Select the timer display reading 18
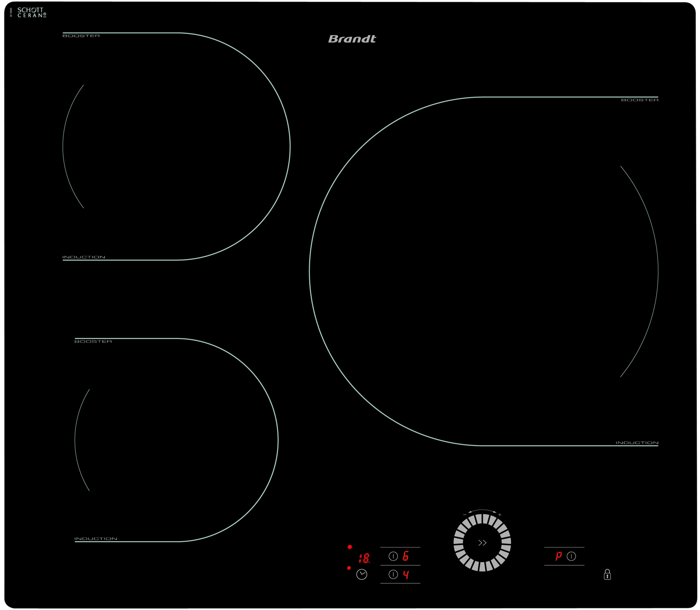This screenshot has width=700, height=610. (364, 558)
